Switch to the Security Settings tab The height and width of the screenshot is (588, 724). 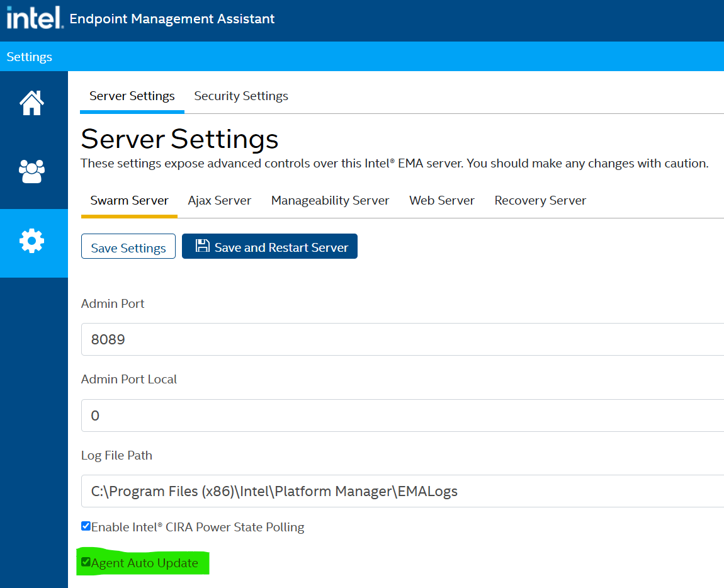[x=241, y=96]
